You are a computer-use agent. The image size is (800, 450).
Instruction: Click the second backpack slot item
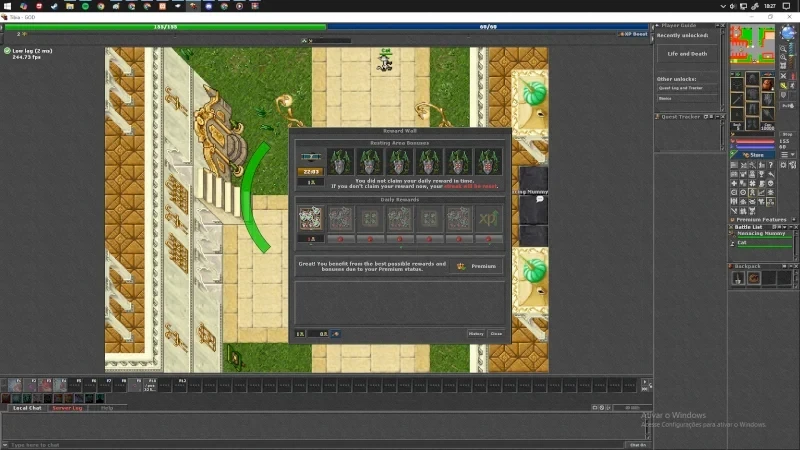coord(754,278)
